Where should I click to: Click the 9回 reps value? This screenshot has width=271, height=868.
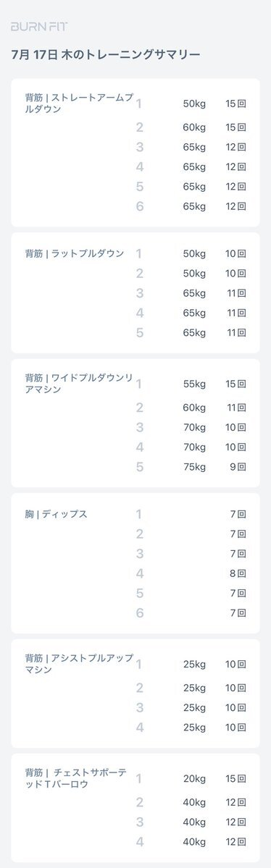click(x=238, y=467)
